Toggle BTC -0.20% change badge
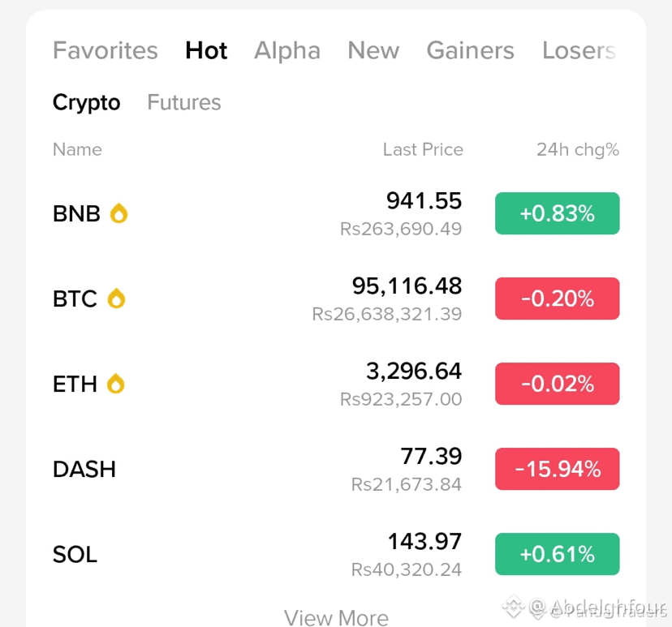672x627 pixels. click(x=557, y=298)
